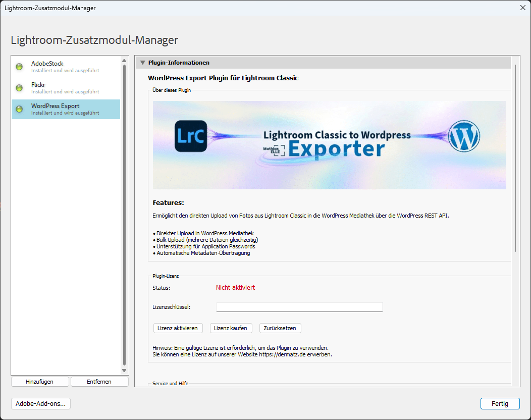Collapse the Plugin-Informationen section triangle

(x=142, y=63)
